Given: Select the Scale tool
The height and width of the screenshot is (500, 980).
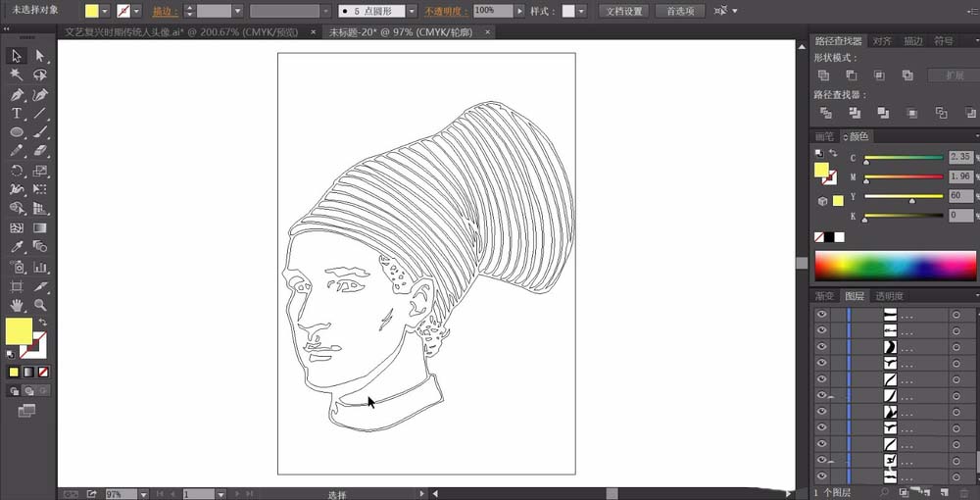Looking at the screenshot, I should (40, 171).
